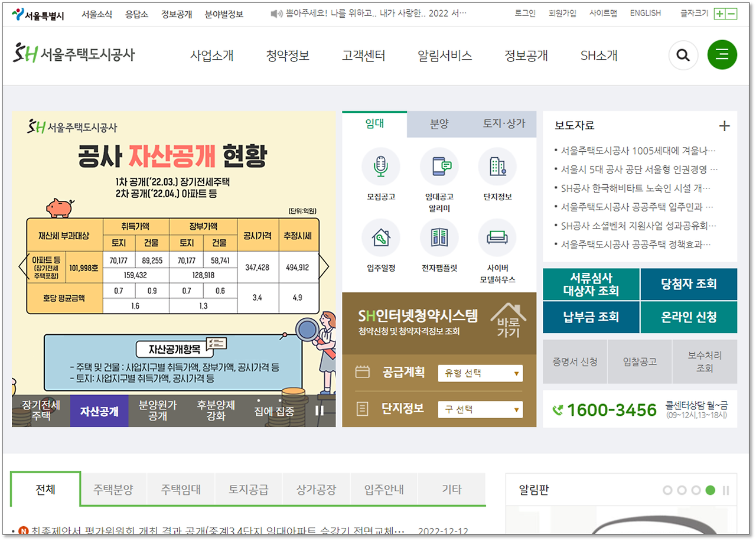Select the first 알림판 slide dot

click(x=668, y=490)
